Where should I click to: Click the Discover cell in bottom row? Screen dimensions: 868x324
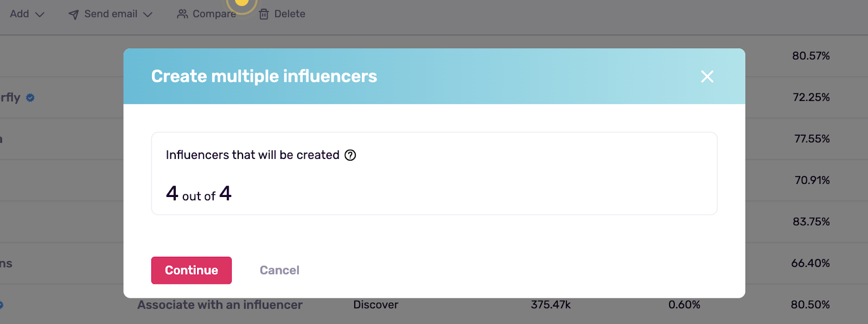(x=375, y=305)
